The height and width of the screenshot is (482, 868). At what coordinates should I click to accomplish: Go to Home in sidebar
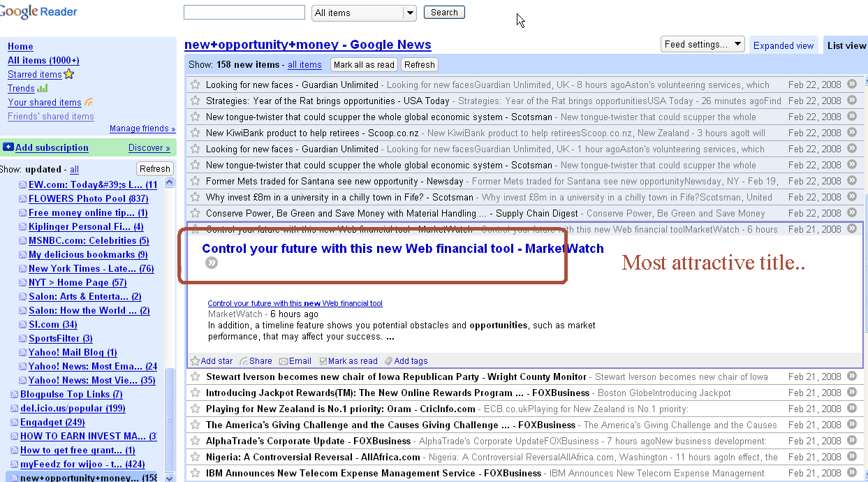click(x=20, y=46)
